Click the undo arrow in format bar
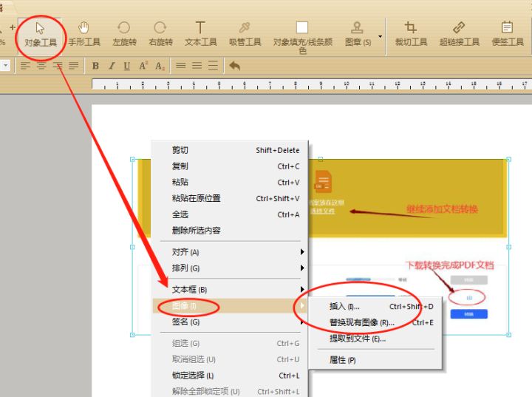 point(234,66)
